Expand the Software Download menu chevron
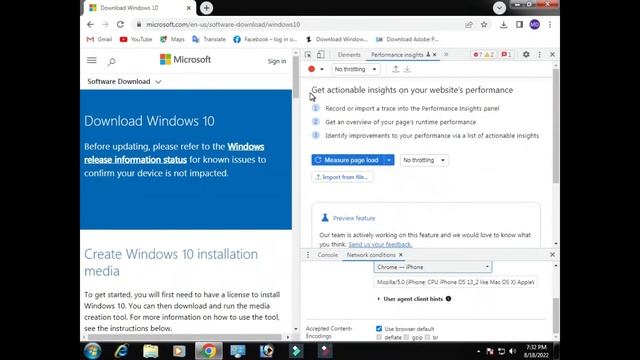Image resolution: width=640 pixels, height=360 pixels. [158, 82]
